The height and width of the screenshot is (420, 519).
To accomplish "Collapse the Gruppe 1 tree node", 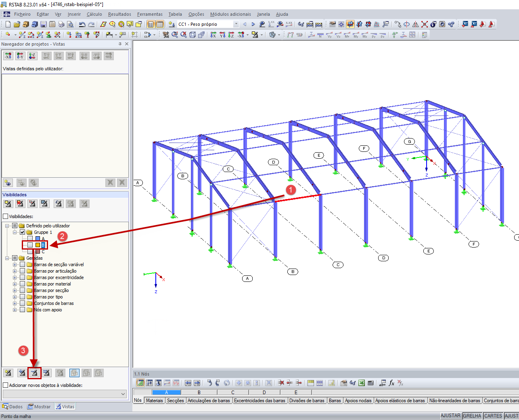I will click(x=15, y=232).
